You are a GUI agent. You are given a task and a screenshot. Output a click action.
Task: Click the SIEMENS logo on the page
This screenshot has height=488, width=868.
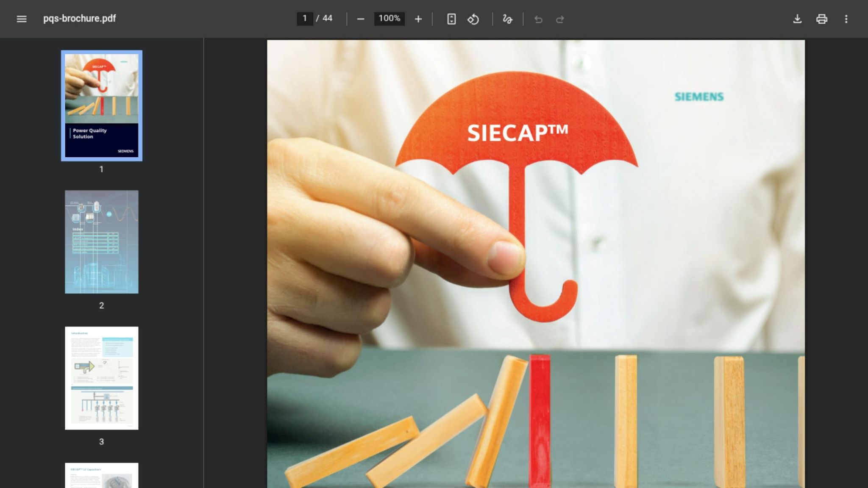coord(699,97)
